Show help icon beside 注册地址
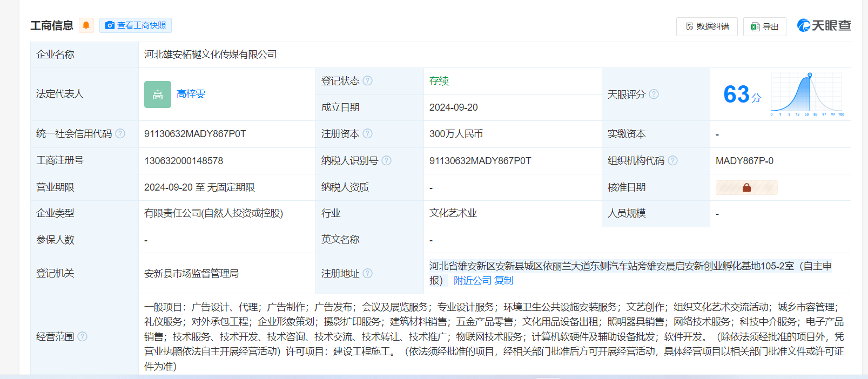Viewport: 868px width, 379px height. coord(367,273)
